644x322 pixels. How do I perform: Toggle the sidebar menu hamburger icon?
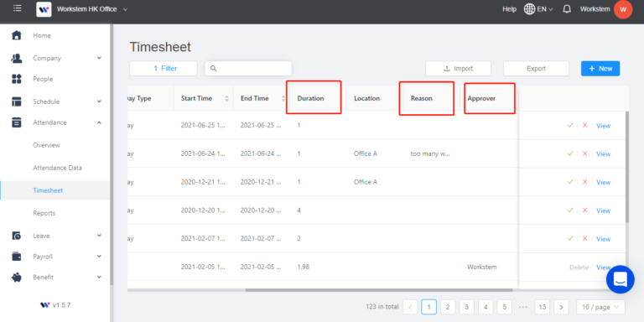tap(17, 8)
